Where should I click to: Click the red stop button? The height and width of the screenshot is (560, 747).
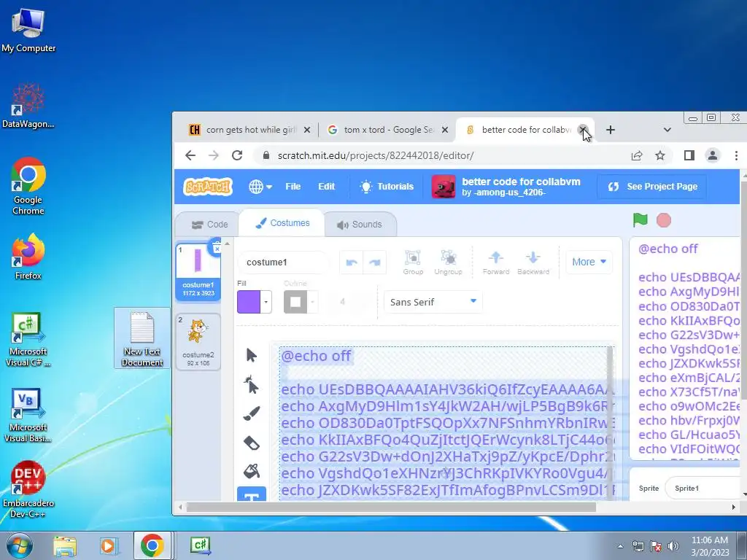point(664,220)
